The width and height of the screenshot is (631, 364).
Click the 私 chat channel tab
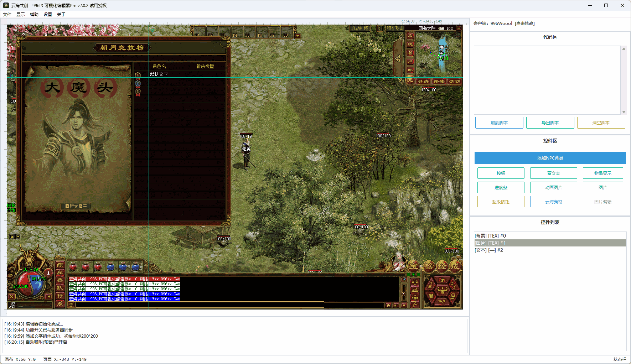click(60, 272)
